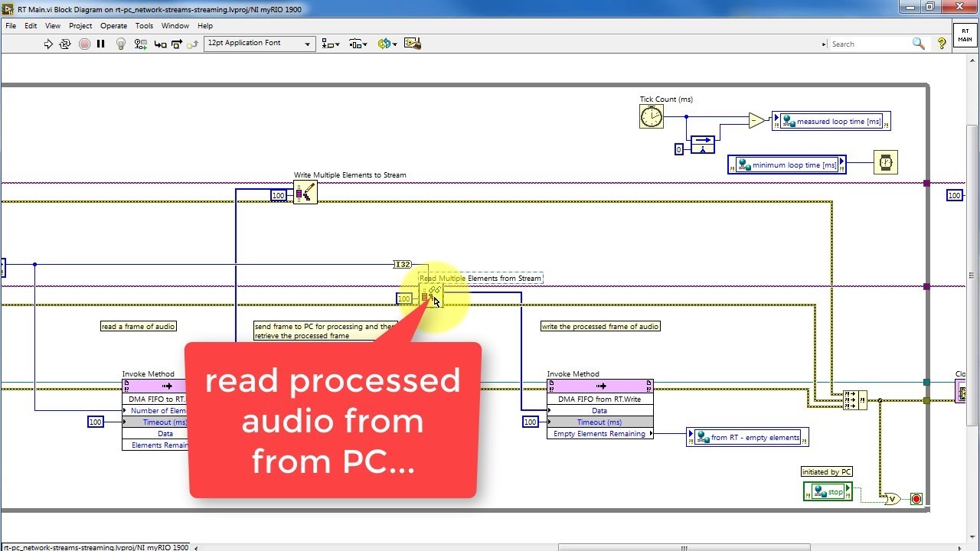Click the Run arrow button
This screenshot has height=551, width=980.
coord(48,44)
